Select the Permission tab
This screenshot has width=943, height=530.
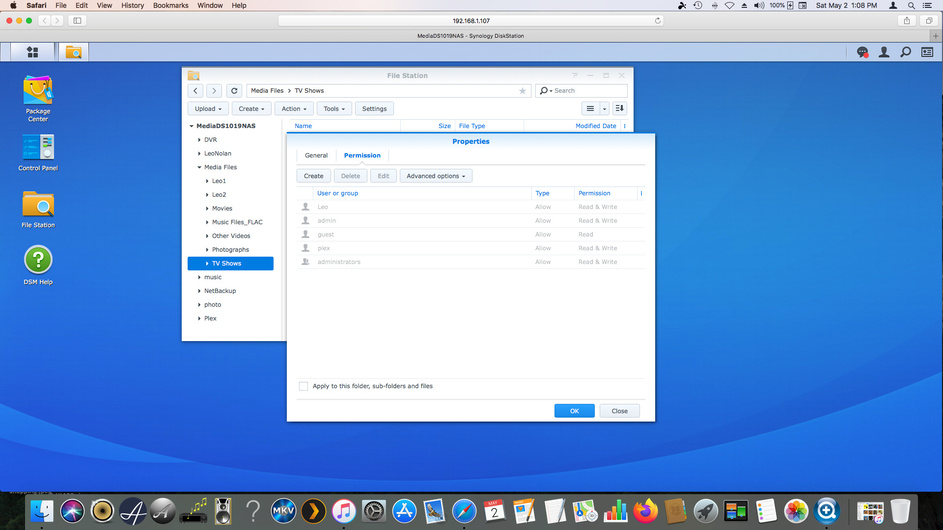pyautogui.click(x=362, y=155)
